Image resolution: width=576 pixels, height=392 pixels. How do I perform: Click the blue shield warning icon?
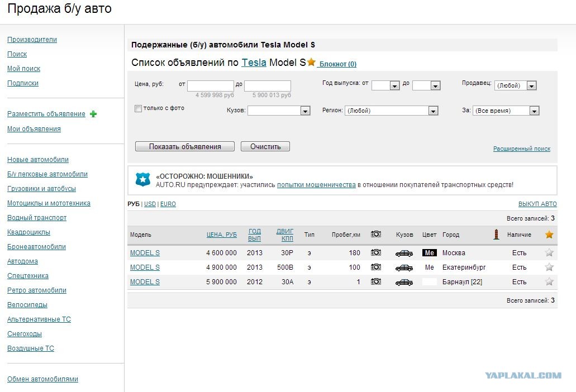143,180
